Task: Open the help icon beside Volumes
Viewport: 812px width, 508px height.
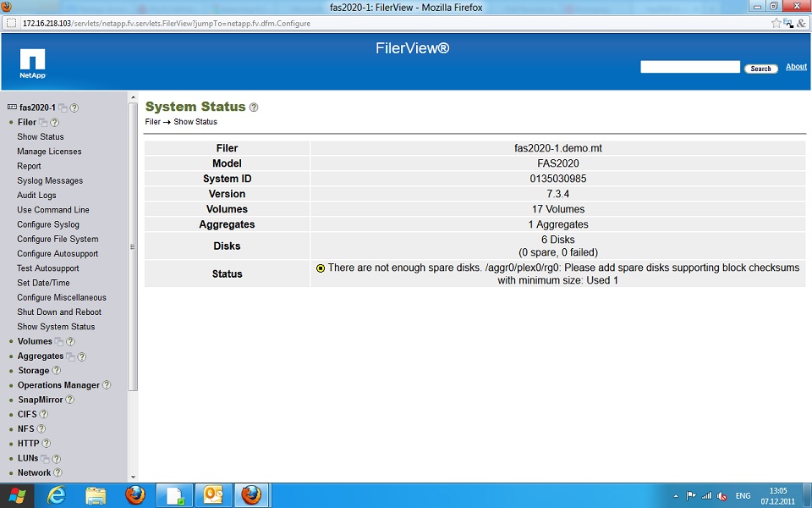Action: pos(70,341)
